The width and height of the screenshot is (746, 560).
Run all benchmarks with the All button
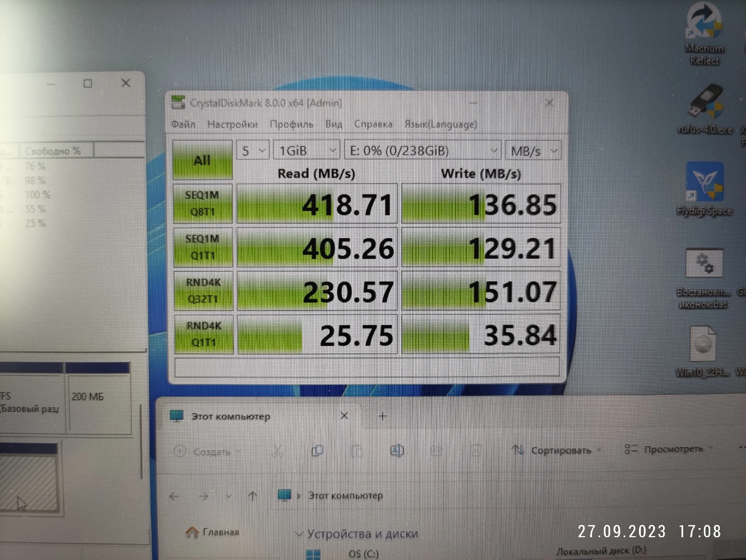click(x=203, y=160)
